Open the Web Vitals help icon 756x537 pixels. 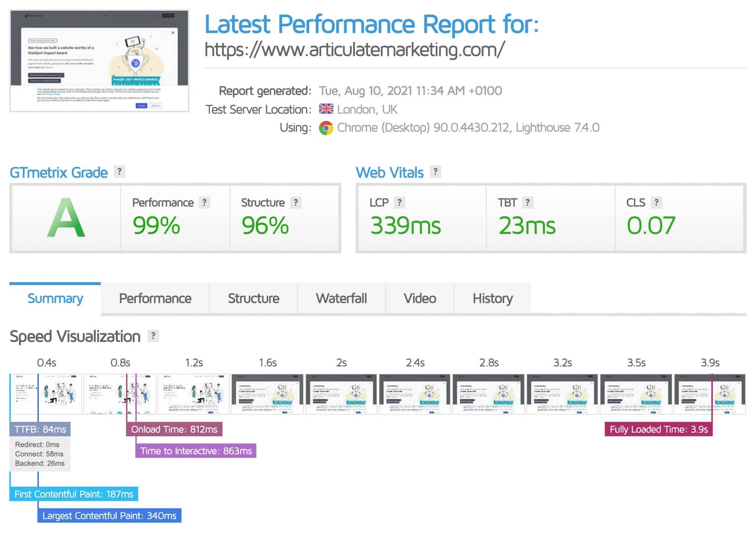435,172
